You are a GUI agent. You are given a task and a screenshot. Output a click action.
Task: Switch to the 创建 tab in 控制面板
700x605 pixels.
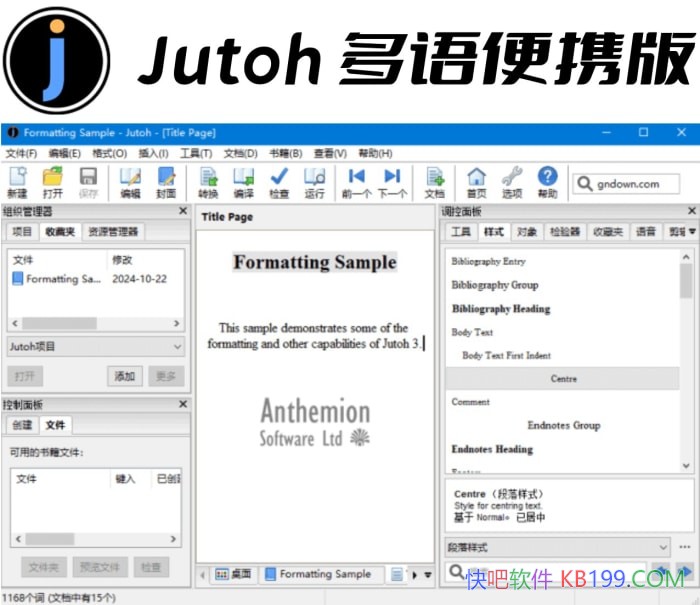22,425
